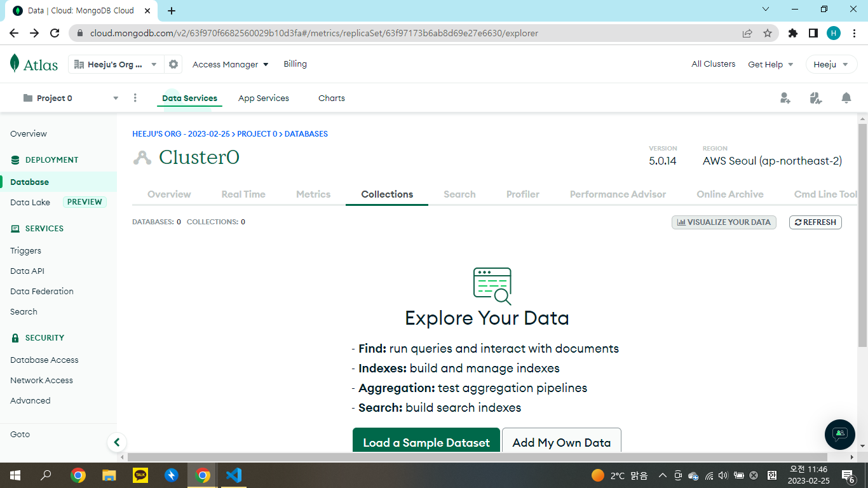Image resolution: width=868 pixels, height=488 pixels.
Task: Open File Explorer from the taskbar
Action: (x=109, y=475)
